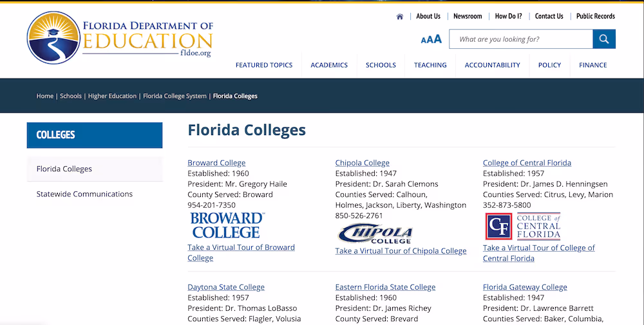Click Florida Colleges in the breadcrumb
This screenshot has height=325, width=644.
(235, 96)
